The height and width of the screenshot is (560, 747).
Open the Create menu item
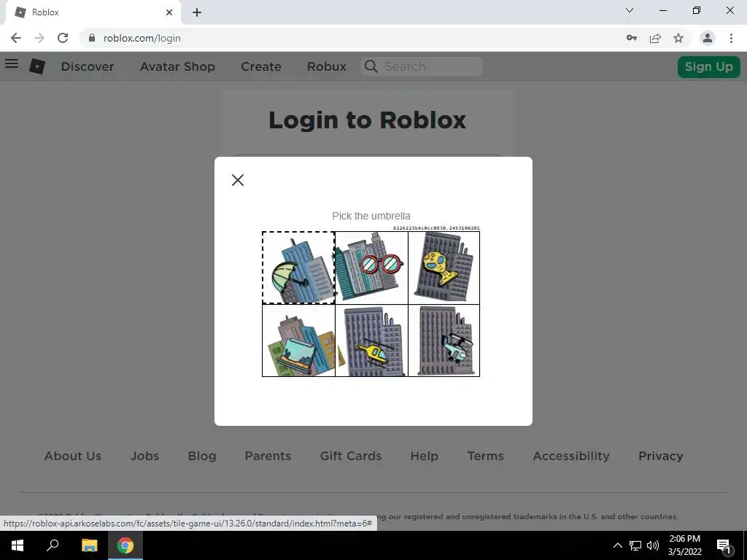coord(261,66)
